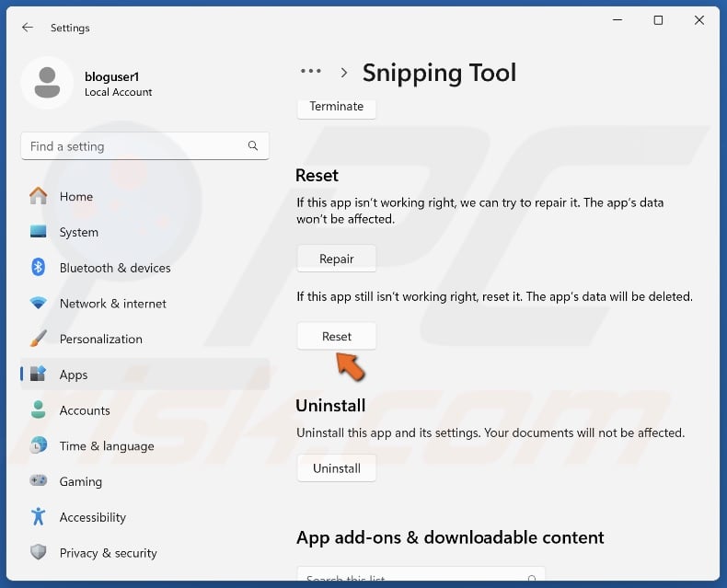Screen dimensions: 727x588
Task: Open Network & internet page
Action: [x=145, y=304]
